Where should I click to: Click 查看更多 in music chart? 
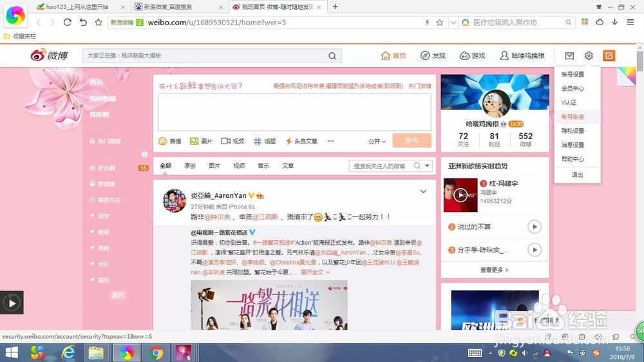pyautogui.click(x=494, y=270)
